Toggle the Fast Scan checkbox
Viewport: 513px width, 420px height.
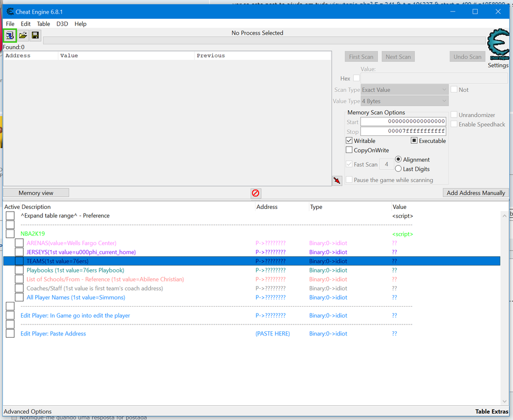click(x=349, y=164)
